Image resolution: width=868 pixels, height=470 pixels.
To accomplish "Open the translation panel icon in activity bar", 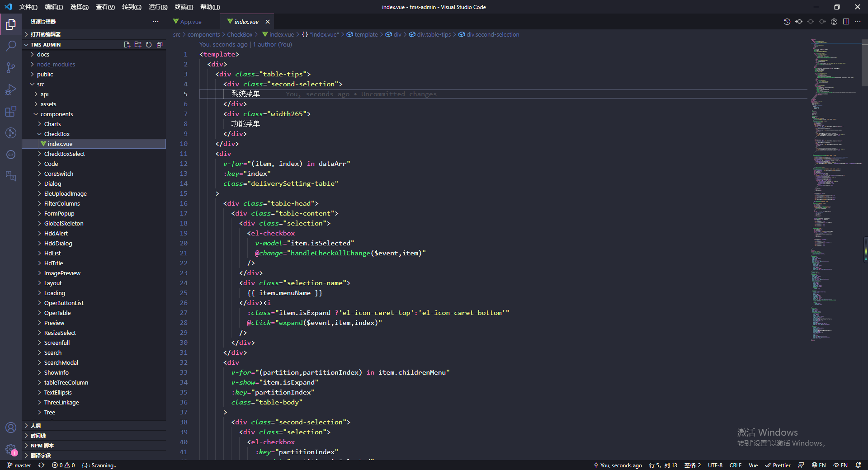I will click(x=11, y=176).
